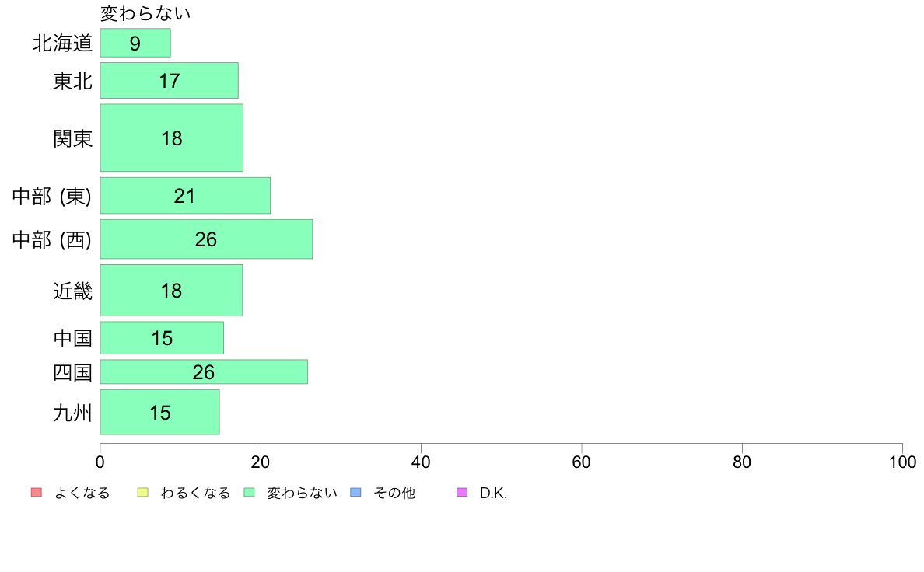Click the 北海道 row label
Image resolution: width=924 pixels, height=572 pixels.
[x=62, y=44]
